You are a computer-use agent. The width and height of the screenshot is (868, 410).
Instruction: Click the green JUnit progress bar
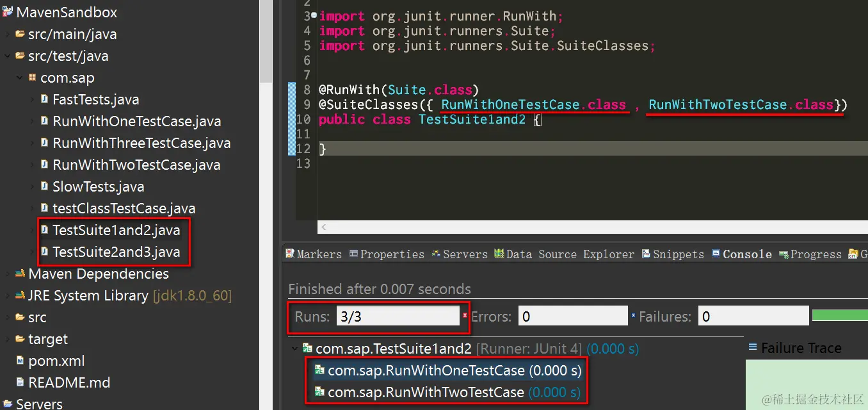coord(840,315)
